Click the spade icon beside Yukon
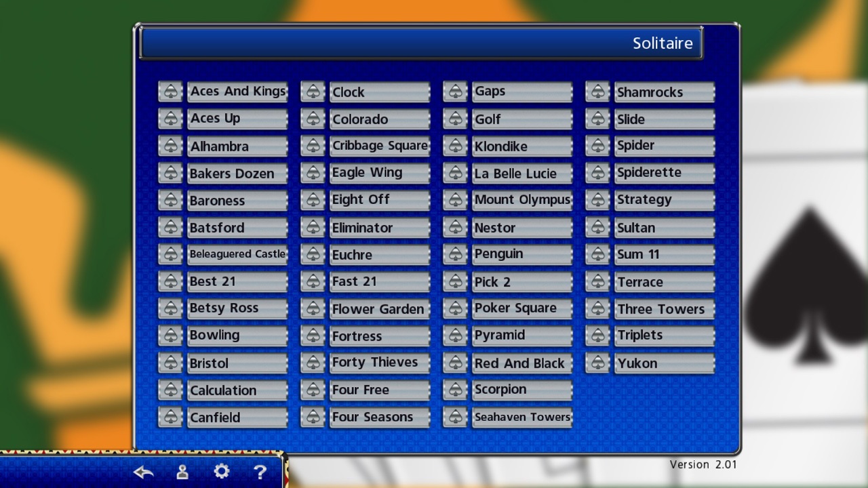The image size is (868, 488). click(597, 363)
